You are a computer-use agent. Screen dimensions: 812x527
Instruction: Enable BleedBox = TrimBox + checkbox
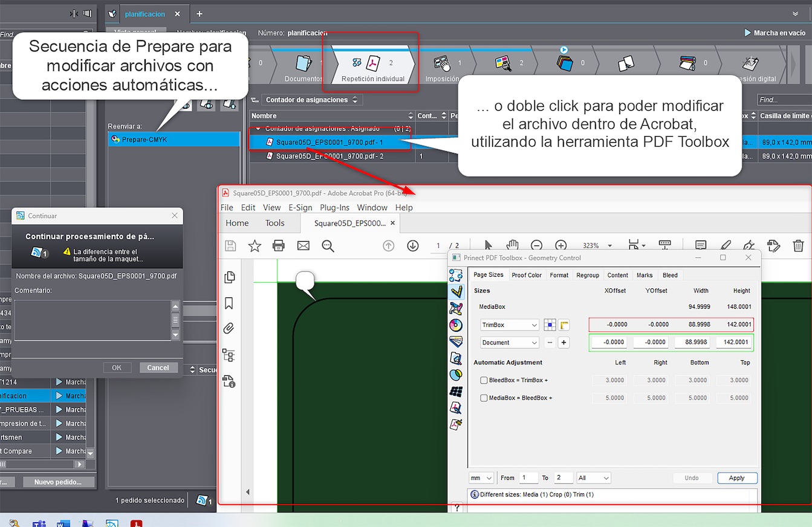[484, 380]
